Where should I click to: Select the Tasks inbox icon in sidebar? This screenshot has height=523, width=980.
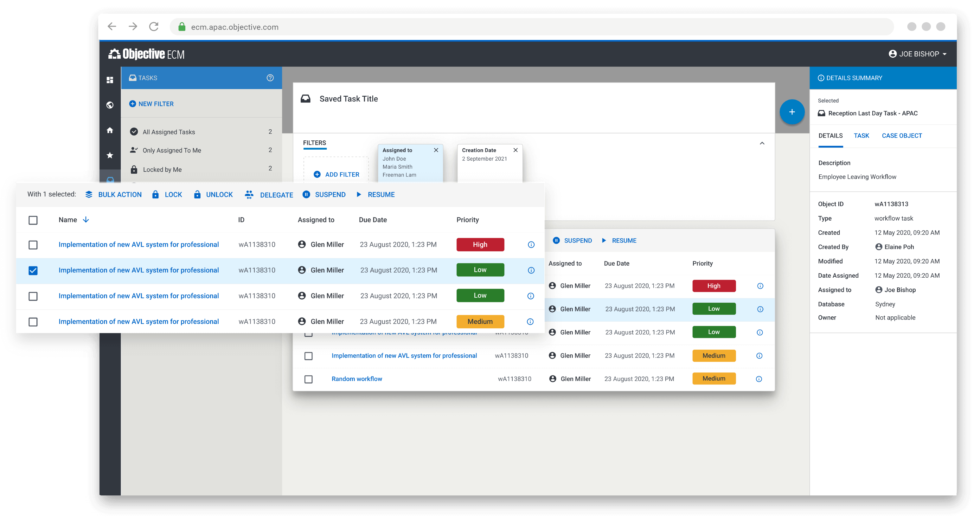[110, 180]
